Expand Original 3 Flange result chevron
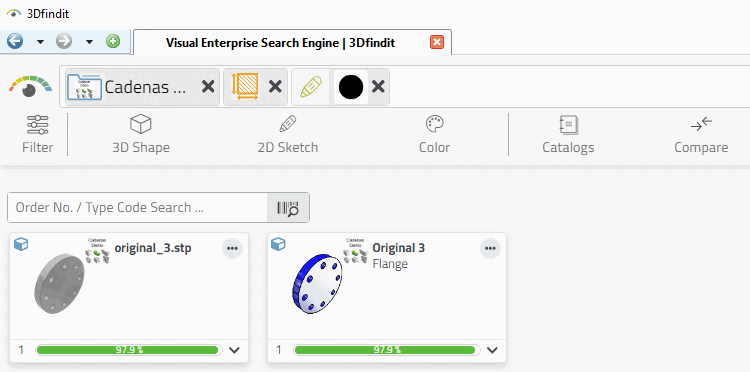 coord(492,350)
